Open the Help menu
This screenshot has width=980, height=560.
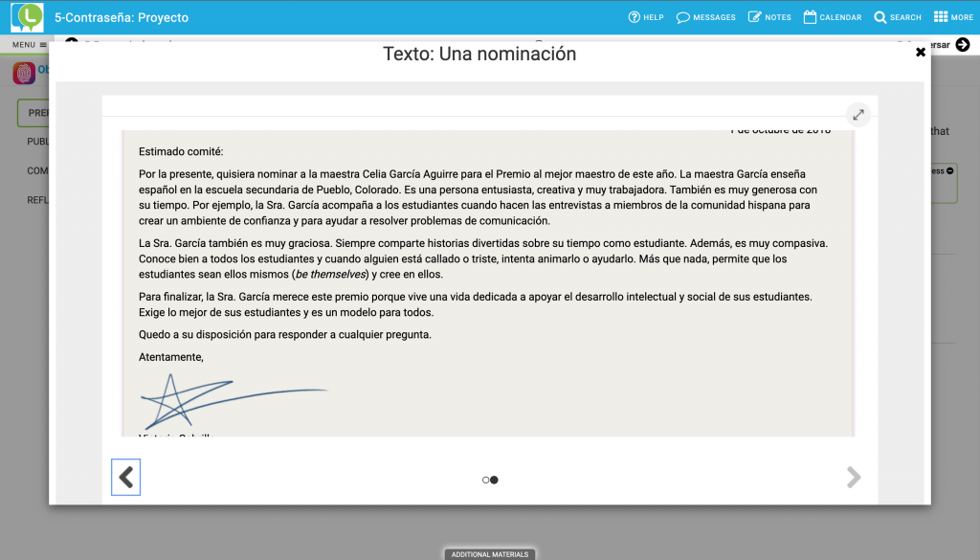(646, 17)
